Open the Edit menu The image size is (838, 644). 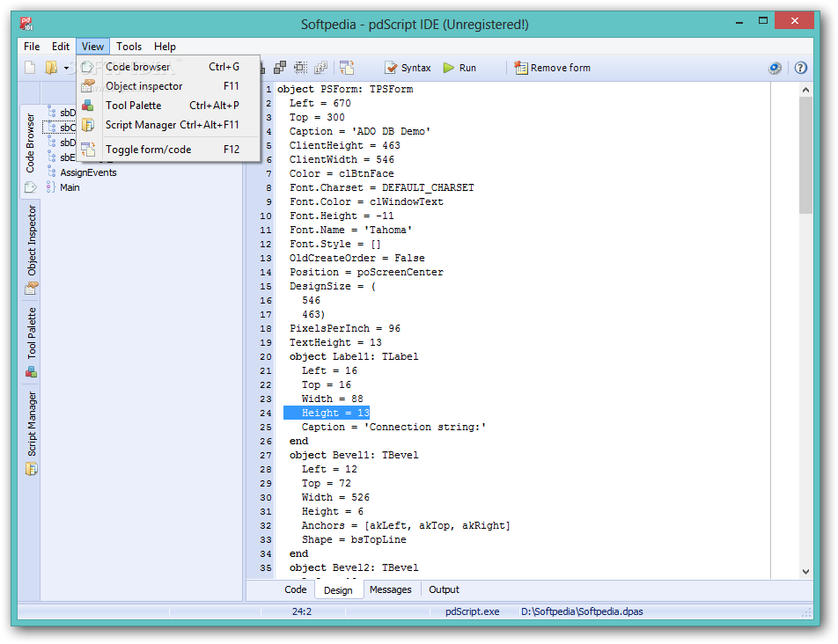click(x=61, y=47)
